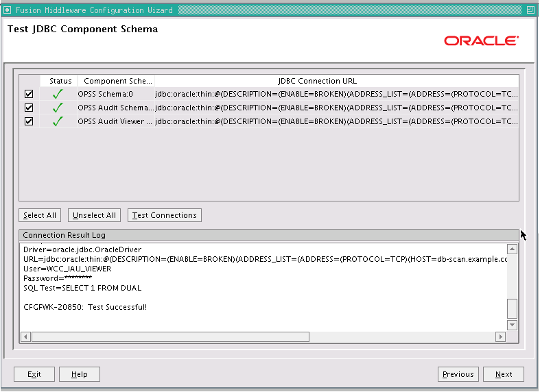The height and width of the screenshot is (392, 540).
Task: Click the log scroll down arrow
Action: pyautogui.click(x=512, y=325)
